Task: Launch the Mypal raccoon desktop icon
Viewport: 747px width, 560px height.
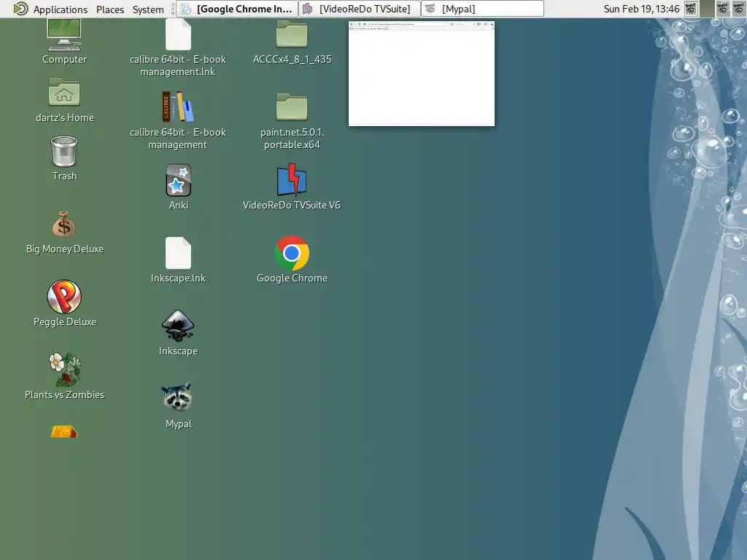Action: coord(178,397)
